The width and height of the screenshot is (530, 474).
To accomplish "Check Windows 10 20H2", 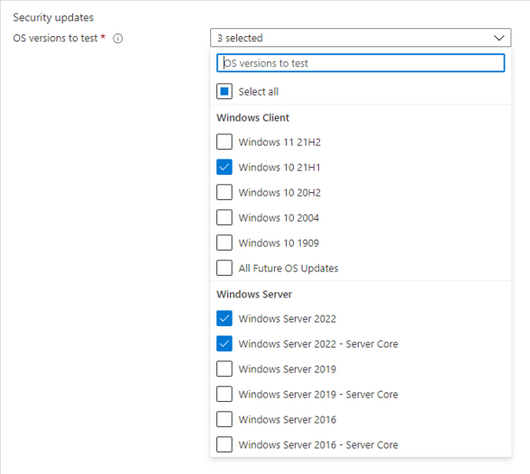I will (224, 192).
